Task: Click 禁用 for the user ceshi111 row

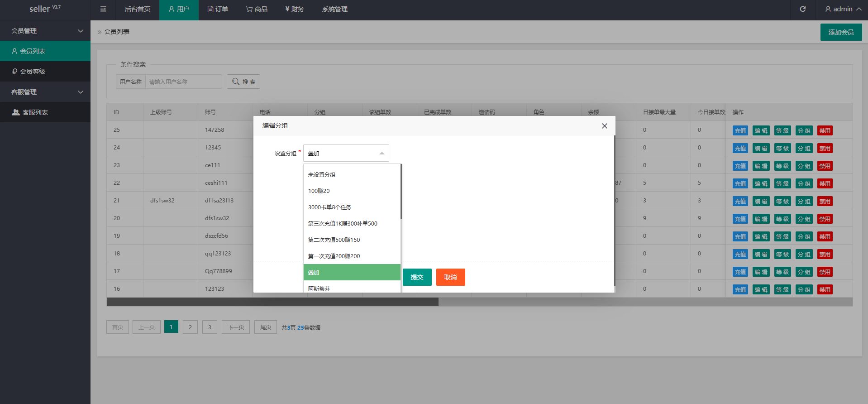Action: click(x=825, y=183)
